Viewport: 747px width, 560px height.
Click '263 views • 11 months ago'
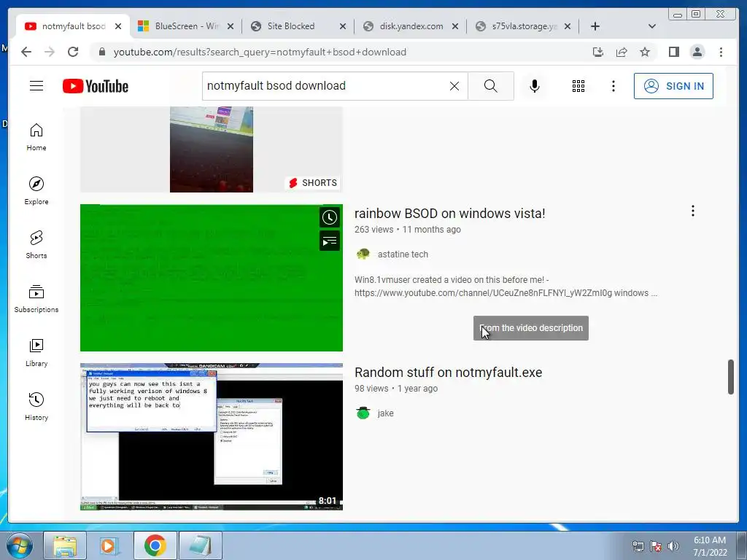pos(408,230)
